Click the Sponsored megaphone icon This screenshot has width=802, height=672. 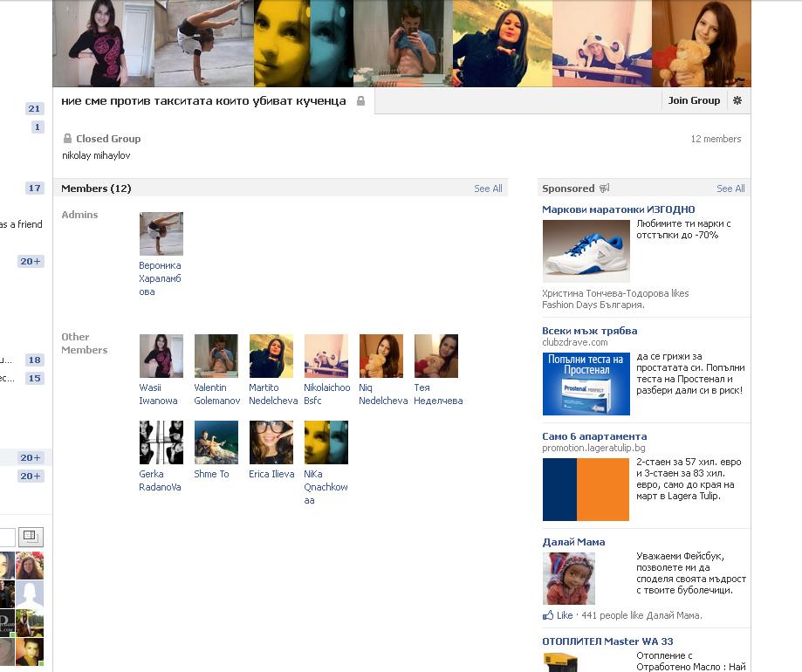(605, 189)
